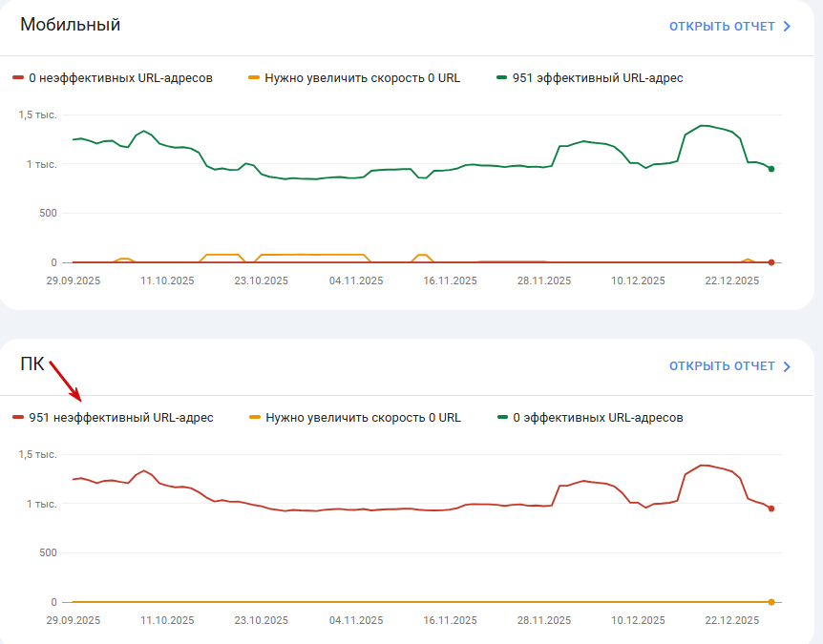
Task: Click the orange legend dash in the ПК card
Action: pos(254,418)
